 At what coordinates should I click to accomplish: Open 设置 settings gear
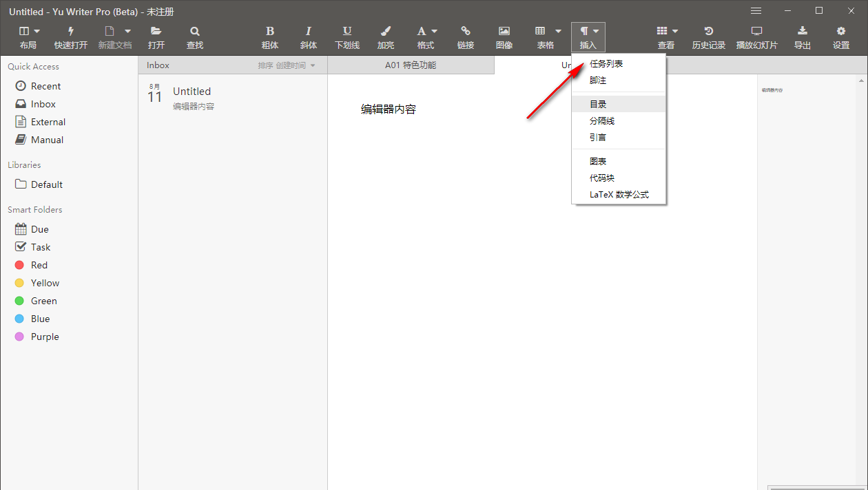841,31
